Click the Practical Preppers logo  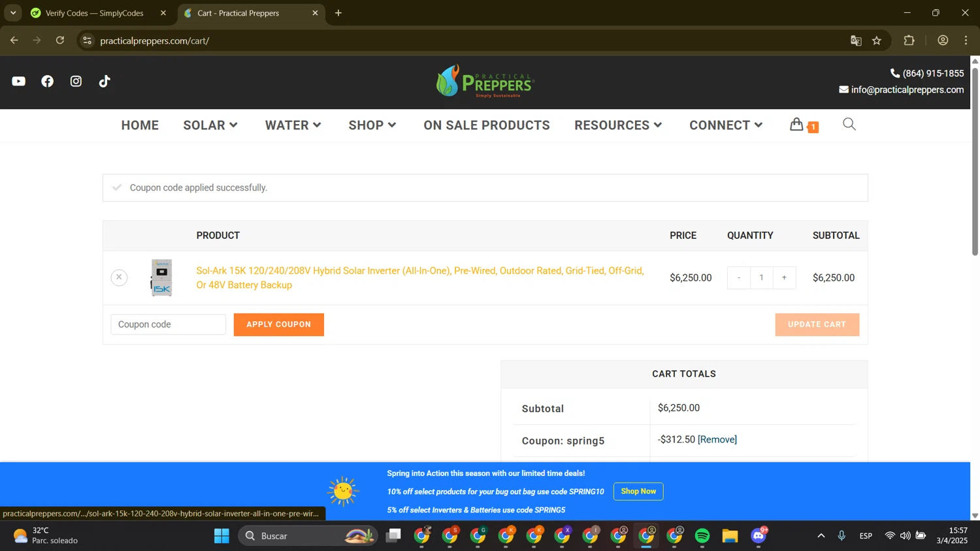coord(485,81)
